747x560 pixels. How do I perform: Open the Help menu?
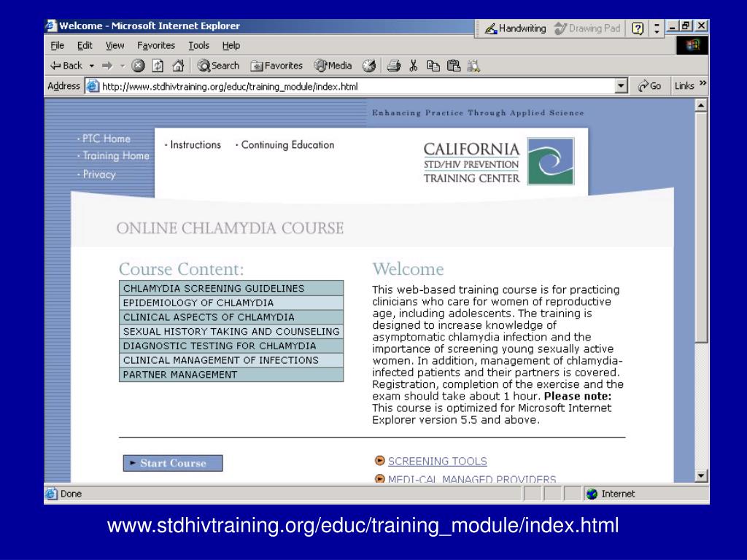tap(231, 46)
